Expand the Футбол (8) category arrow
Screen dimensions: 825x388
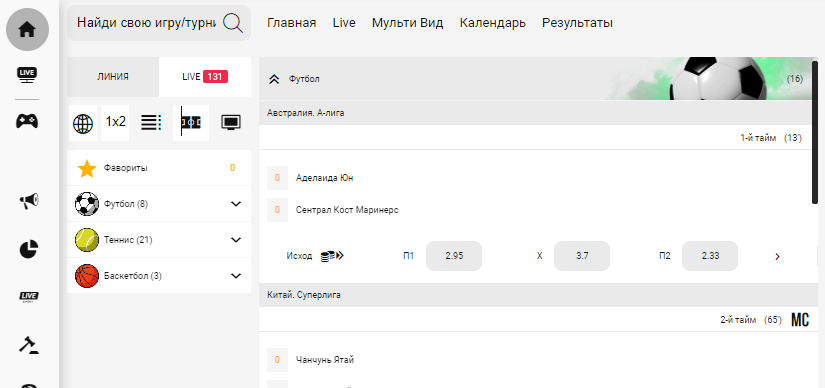coord(236,204)
